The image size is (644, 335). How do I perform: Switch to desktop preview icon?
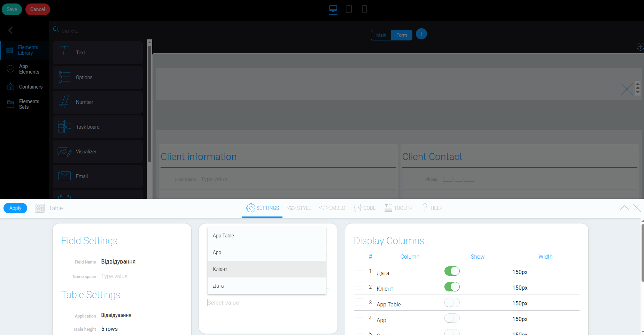(333, 9)
